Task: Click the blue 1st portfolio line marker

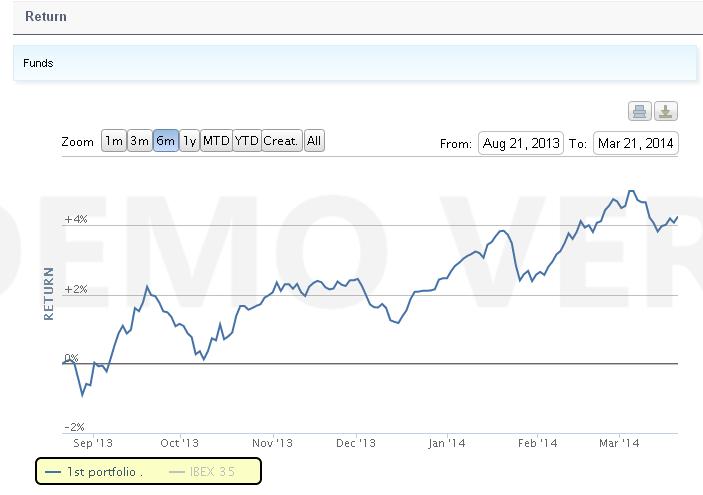Action: point(55,471)
